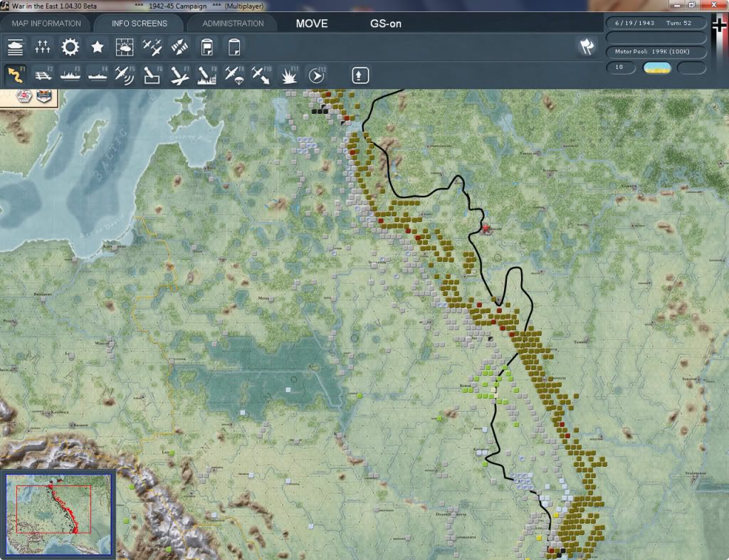Viewport: 729px width, 560px height.
Task: Select Amphibious Transport mode (F4) ship icon
Action: pyautogui.click(x=98, y=75)
